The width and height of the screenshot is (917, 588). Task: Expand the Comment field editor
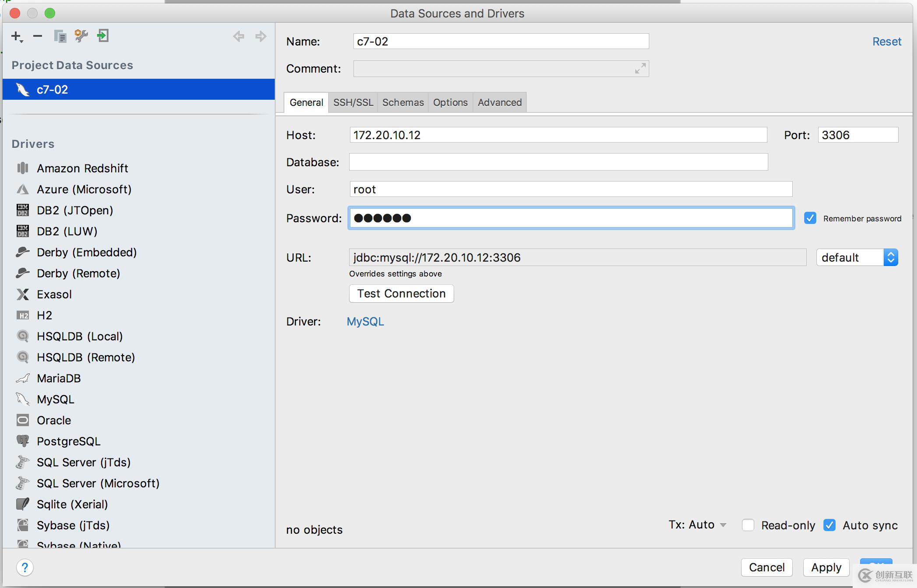640,69
